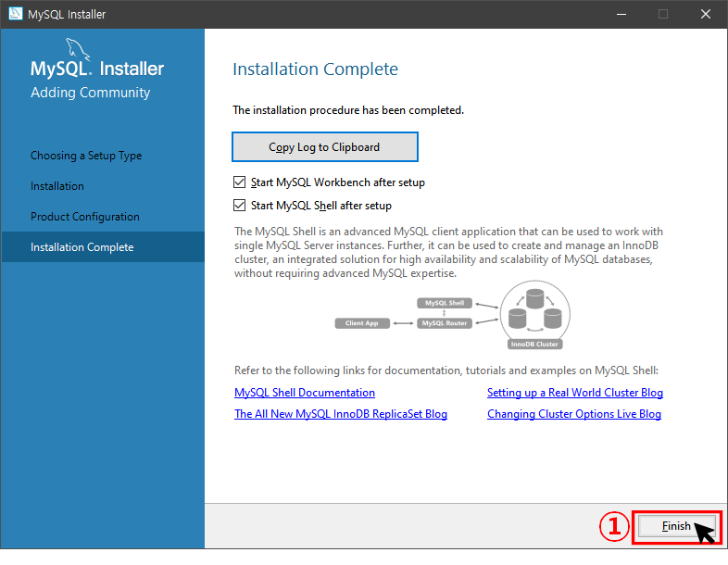The height and width of the screenshot is (565, 728).
Task: Click the MySQL Installer window title text
Action: [67, 15]
